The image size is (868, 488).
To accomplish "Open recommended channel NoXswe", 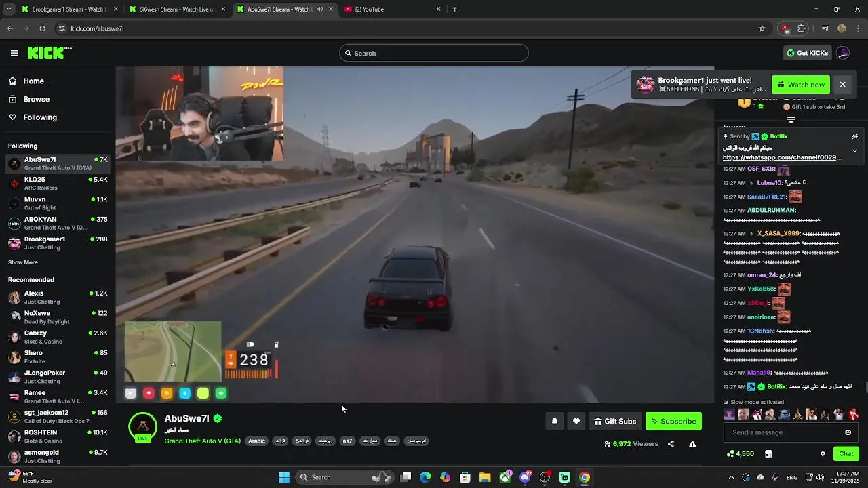I will 58,317.
